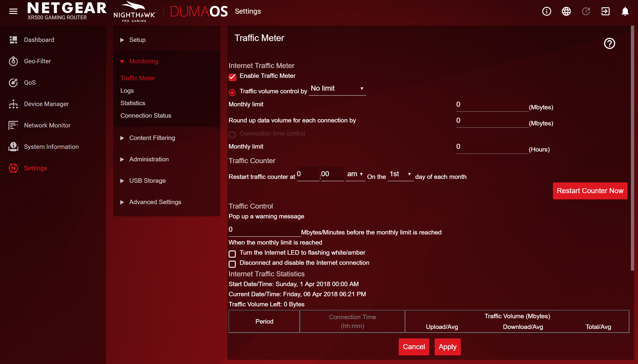Open the Logs page
The image size is (638, 364).
pos(127,90)
